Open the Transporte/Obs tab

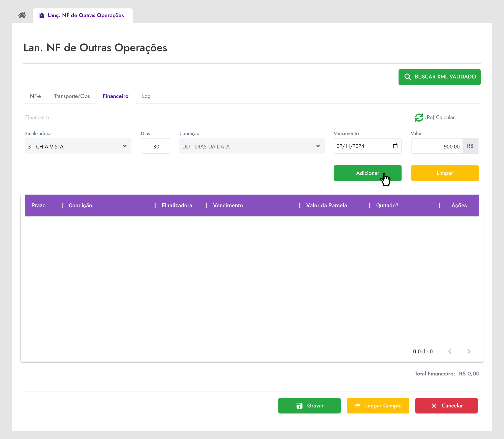point(72,96)
